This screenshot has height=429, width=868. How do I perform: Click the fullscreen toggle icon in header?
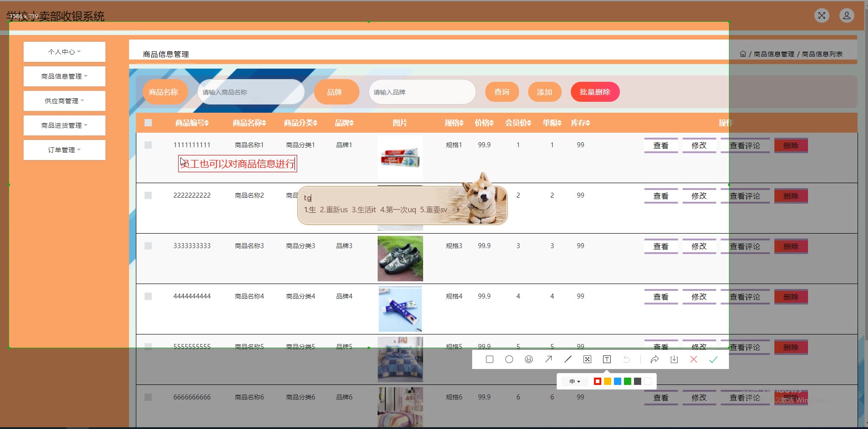(x=822, y=15)
